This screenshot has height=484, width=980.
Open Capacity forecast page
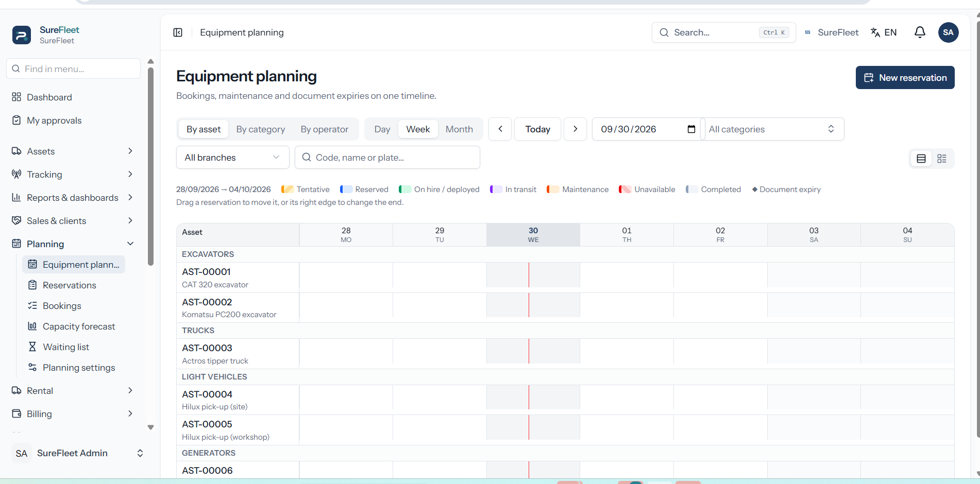73,326
